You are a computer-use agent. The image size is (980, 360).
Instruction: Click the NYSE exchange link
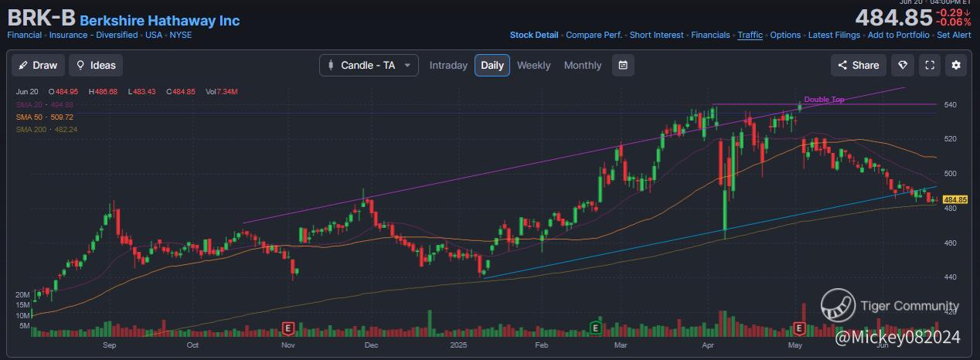coord(182,35)
